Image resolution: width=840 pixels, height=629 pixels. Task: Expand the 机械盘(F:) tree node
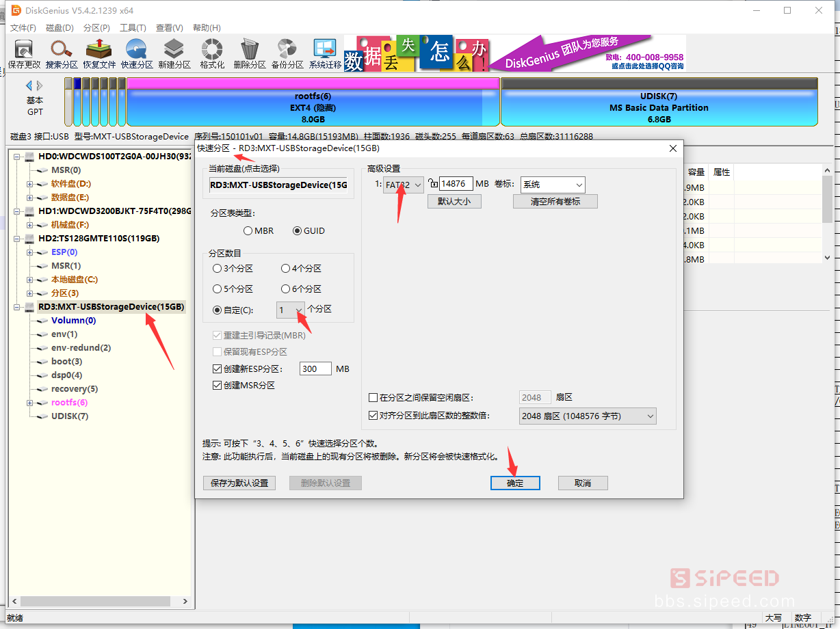coord(29,225)
